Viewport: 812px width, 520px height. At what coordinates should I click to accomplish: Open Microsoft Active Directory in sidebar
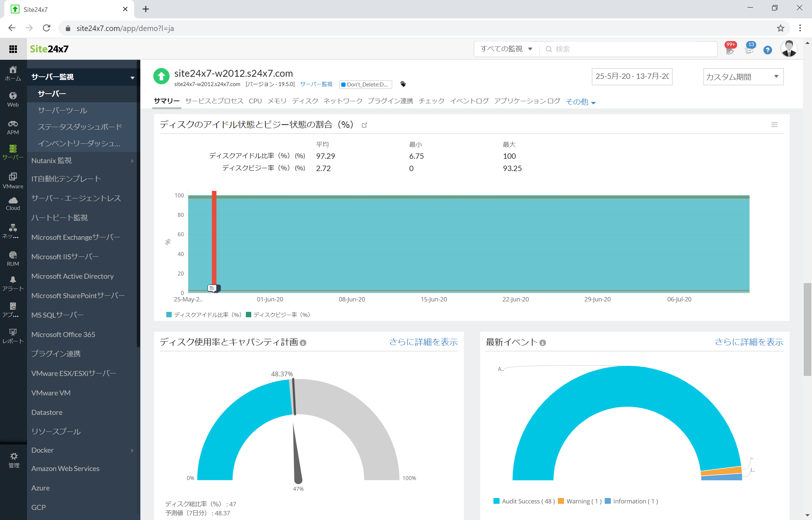[x=72, y=276]
